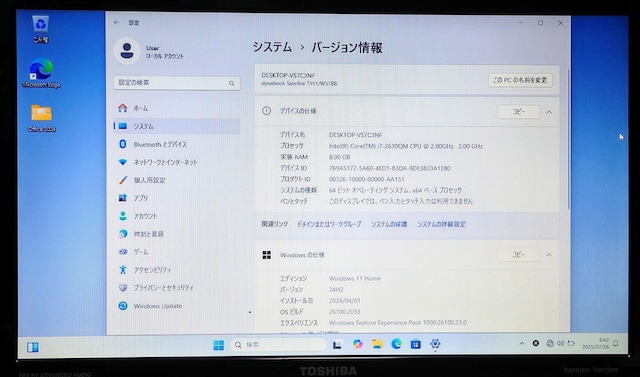The image size is (640, 377).
Task: Open the notification bell
Action: 616,344
